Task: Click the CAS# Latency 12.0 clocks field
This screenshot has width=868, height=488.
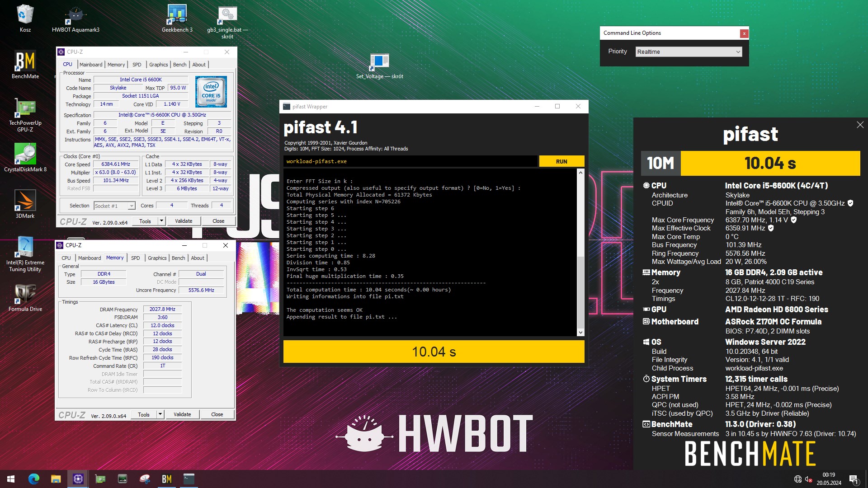Action: coord(162,325)
